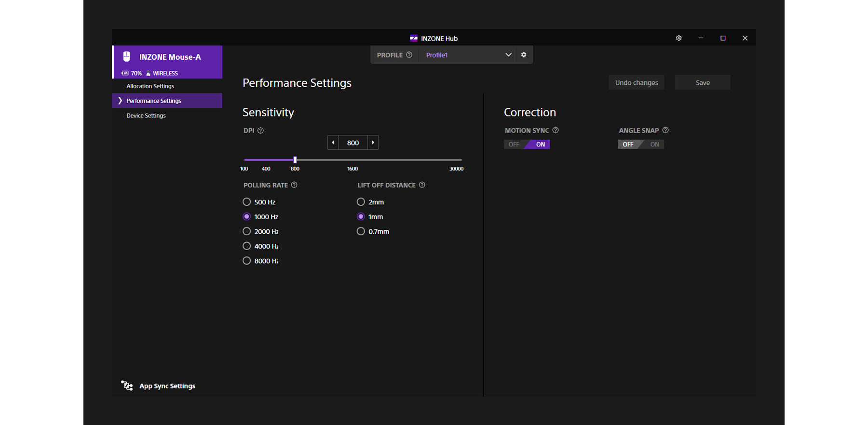
Task: Click Undo changes button
Action: click(637, 82)
